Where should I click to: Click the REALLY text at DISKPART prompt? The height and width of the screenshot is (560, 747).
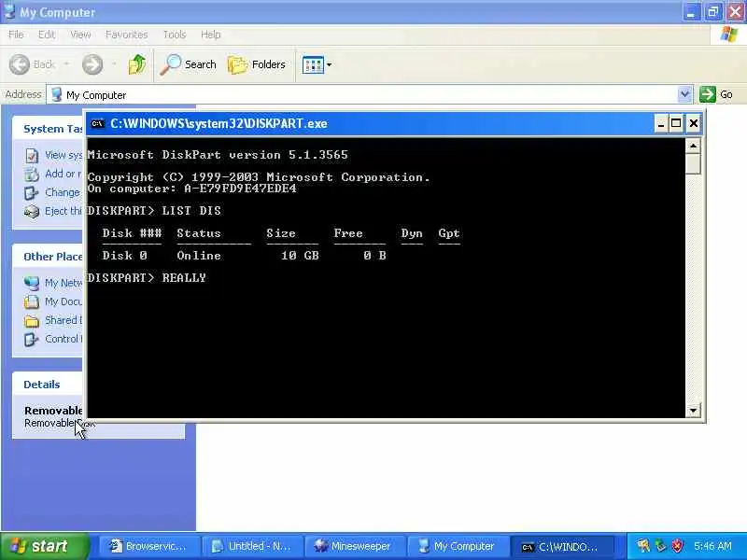[x=184, y=277]
